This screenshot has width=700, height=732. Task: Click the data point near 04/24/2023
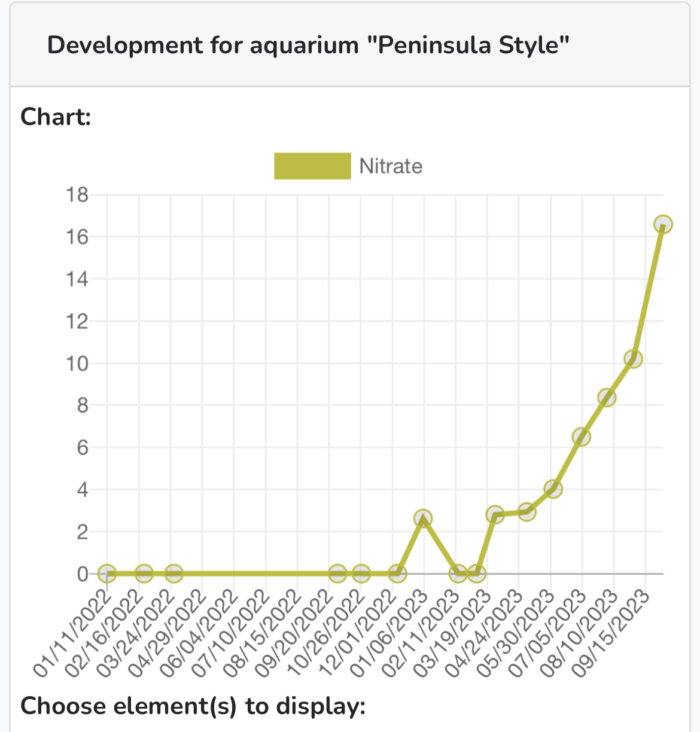tap(526, 511)
